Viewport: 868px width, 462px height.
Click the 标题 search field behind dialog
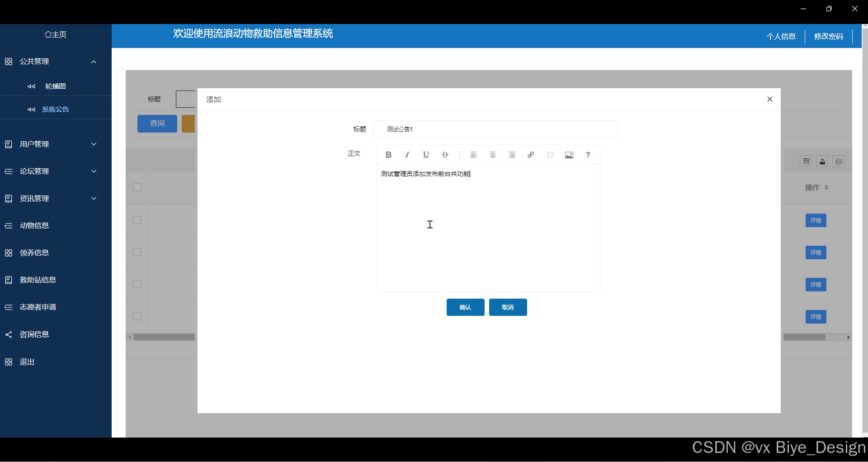[x=186, y=99]
